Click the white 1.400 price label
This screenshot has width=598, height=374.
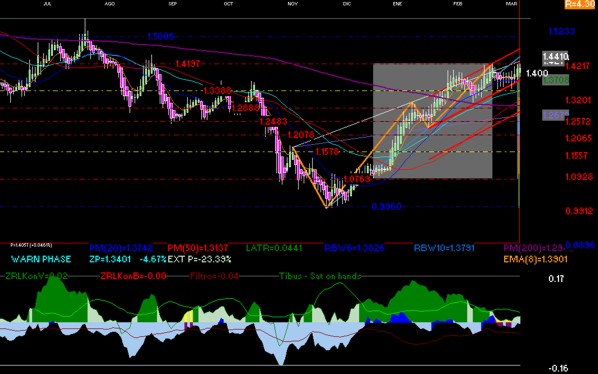pos(537,73)
